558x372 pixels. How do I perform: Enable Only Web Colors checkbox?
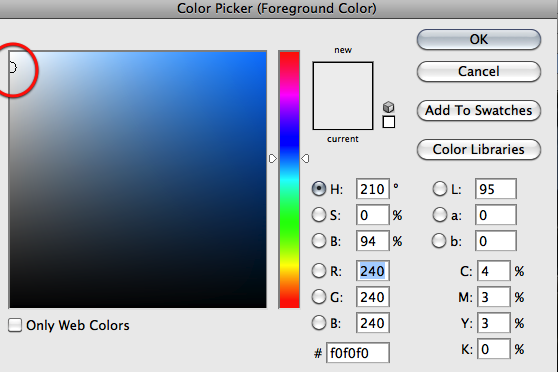pyautogui.click(x=15, y=325)
